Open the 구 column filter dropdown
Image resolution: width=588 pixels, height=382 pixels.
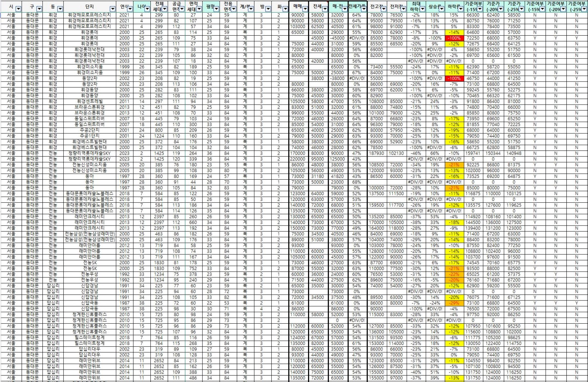tap(39, 8)
